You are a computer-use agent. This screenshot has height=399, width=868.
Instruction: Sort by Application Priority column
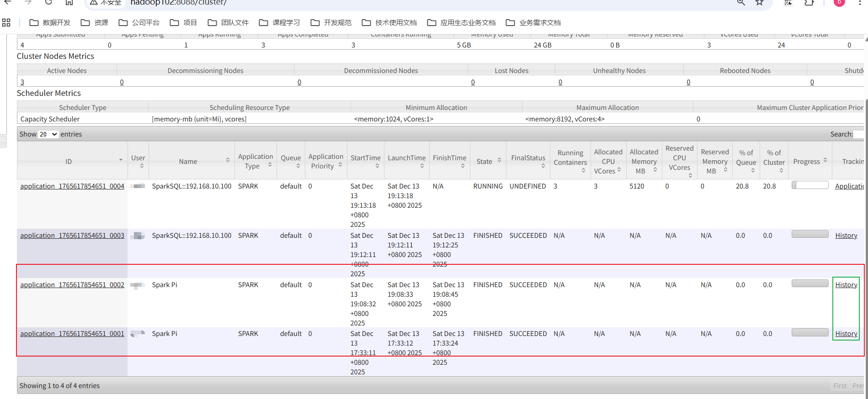click(326, 160)
